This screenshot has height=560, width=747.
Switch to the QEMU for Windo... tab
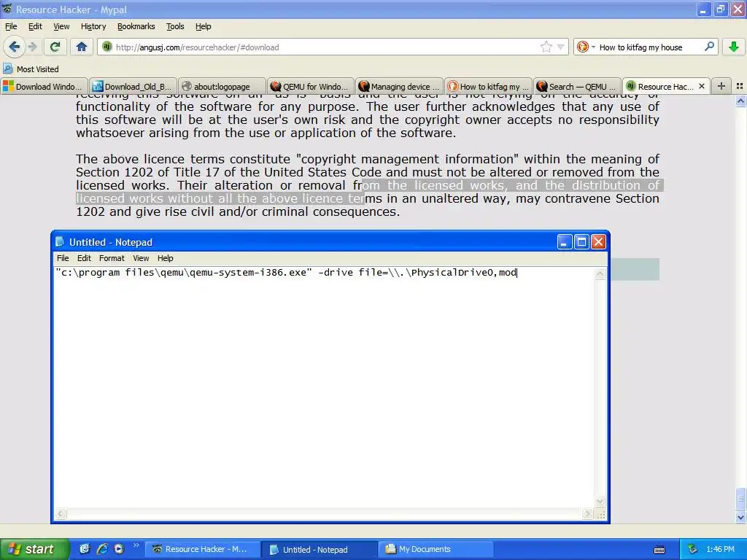click(311, 86)
